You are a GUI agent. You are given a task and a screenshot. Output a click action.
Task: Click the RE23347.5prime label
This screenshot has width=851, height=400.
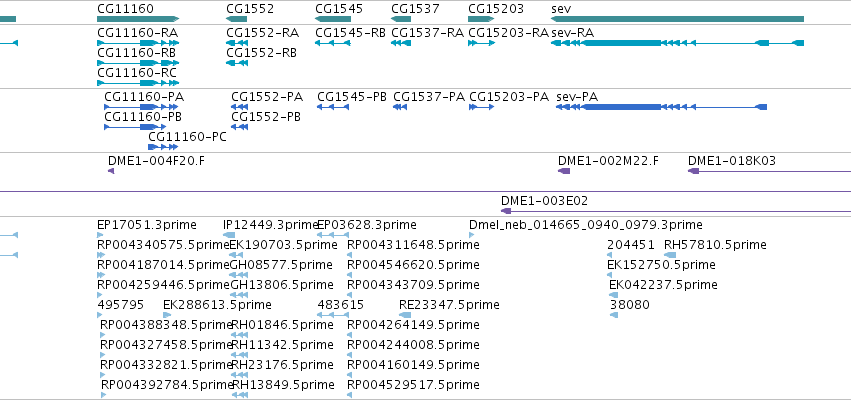449,305
